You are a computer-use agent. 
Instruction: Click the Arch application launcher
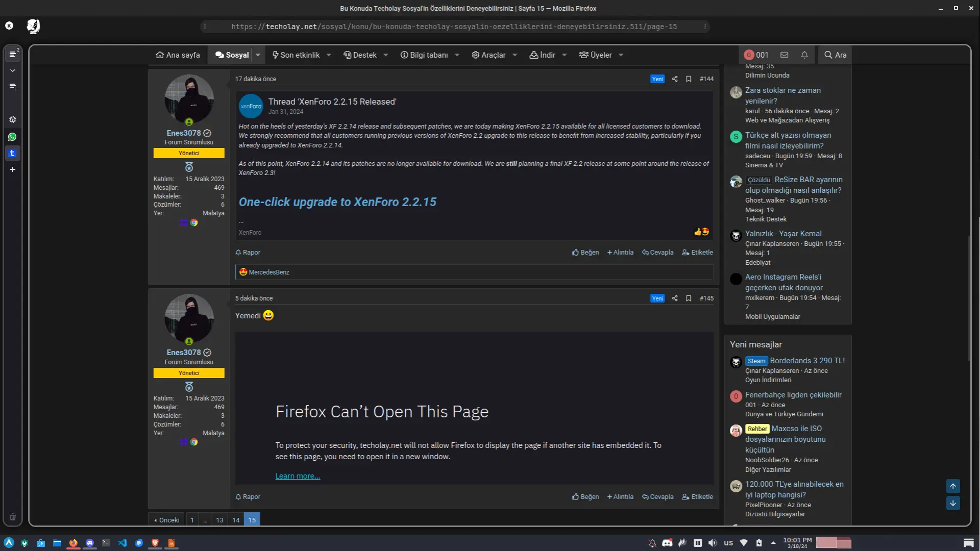pyautogui.click(x=9, y=543)
